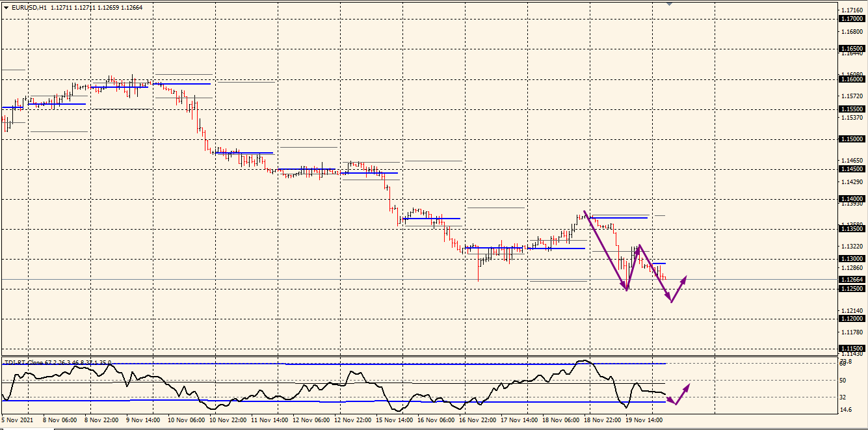Click the chart shift triangle marker at top
Viewport: 868px width, 430px height.
coord(670,4)
